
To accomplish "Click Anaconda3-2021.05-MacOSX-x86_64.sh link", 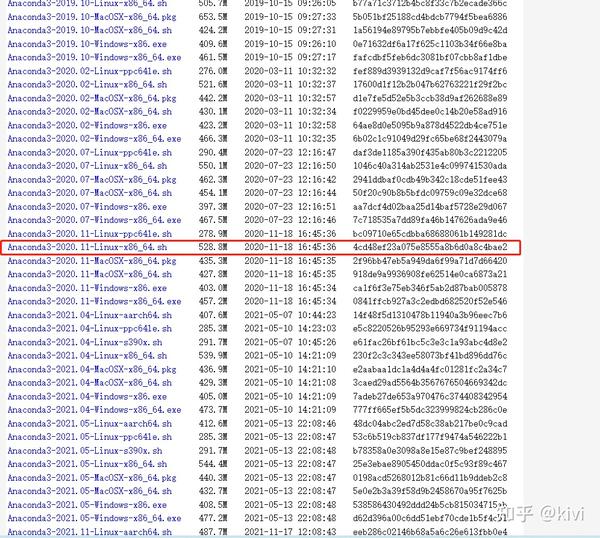I will 90,491.
